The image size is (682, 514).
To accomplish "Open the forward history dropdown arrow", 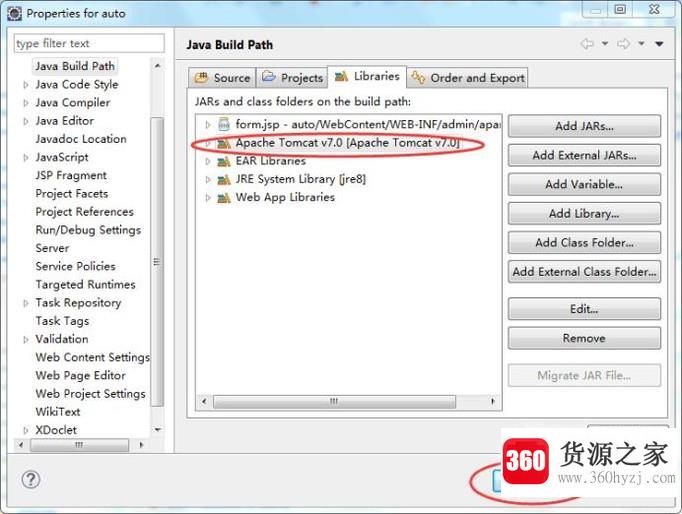I will coord(642,43).
